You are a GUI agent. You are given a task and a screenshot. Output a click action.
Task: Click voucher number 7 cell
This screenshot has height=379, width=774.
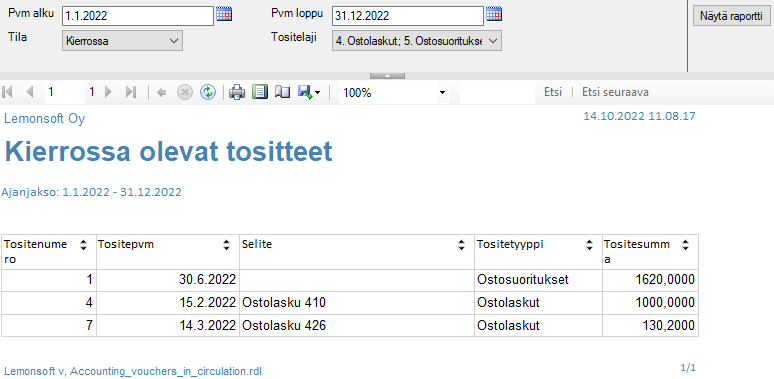tap(49, 326)
